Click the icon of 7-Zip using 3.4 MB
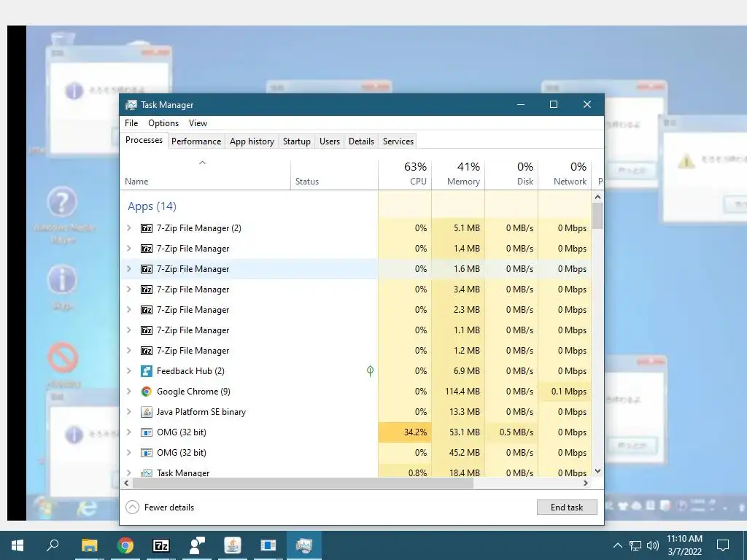 click(x=146, y=289)
